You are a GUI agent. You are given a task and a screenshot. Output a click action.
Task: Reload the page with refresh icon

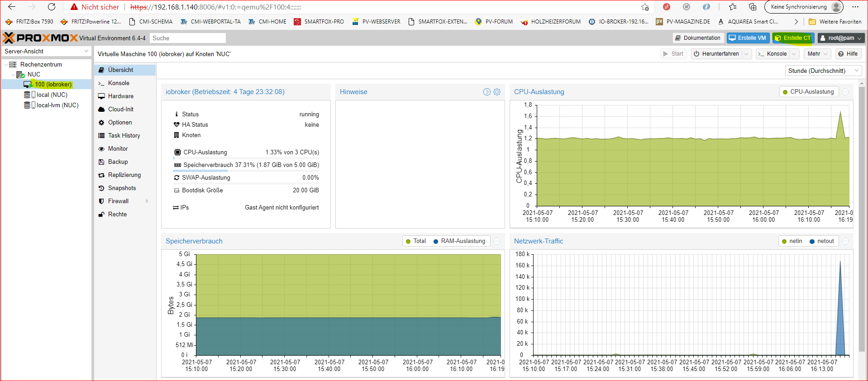tap(52, 7)
